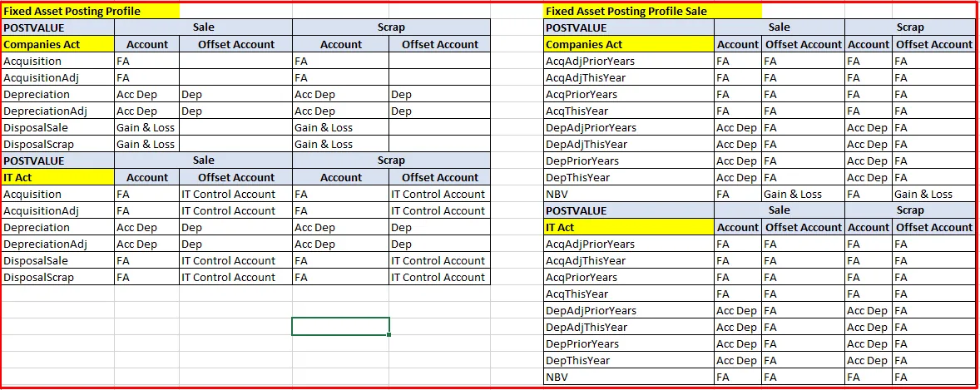The image size is (980, 390).
Task: Click the 'DisposalScrap' row label in left Companies Act table
Action: [38, 145]
